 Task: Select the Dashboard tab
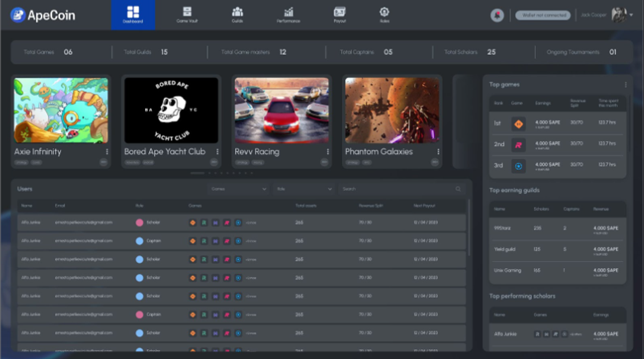pos(133,15)
